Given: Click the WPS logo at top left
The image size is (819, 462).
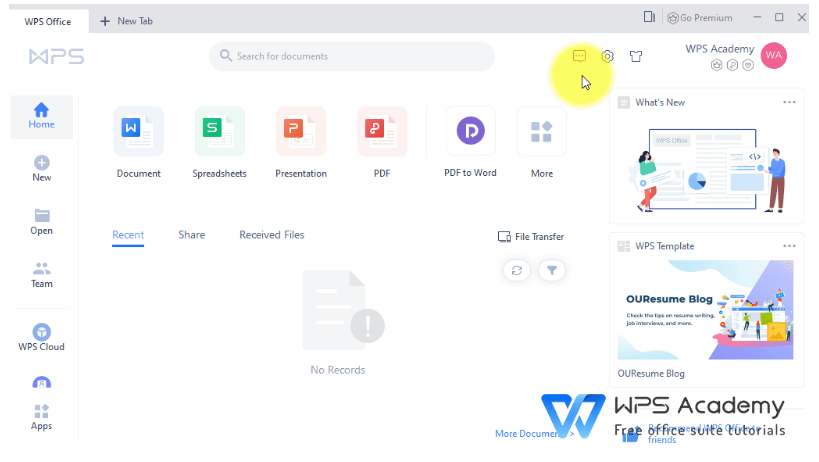Looking at the screenshot, I should point(56,56).
